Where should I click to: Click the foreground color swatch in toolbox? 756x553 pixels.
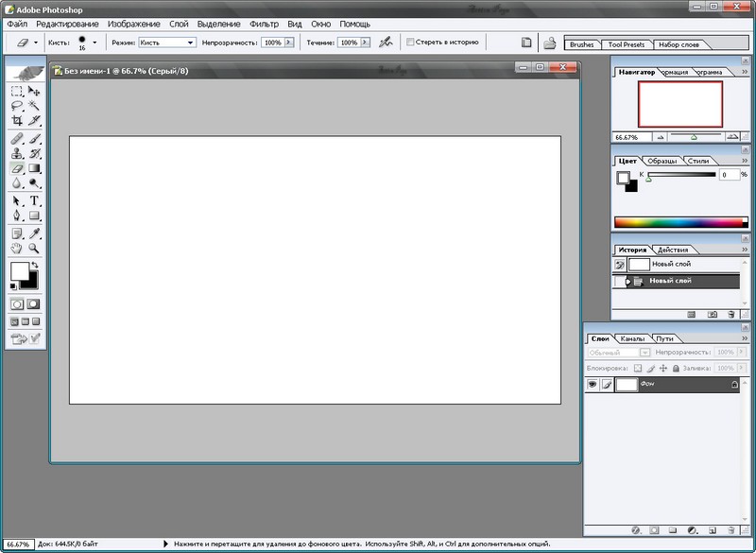click(19, 271)
